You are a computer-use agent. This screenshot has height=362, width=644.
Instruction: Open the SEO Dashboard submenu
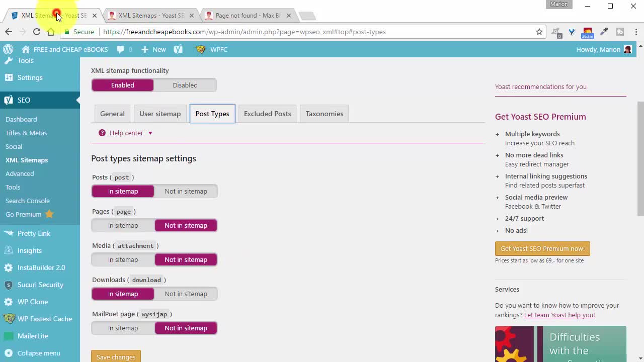coord(21,119)
